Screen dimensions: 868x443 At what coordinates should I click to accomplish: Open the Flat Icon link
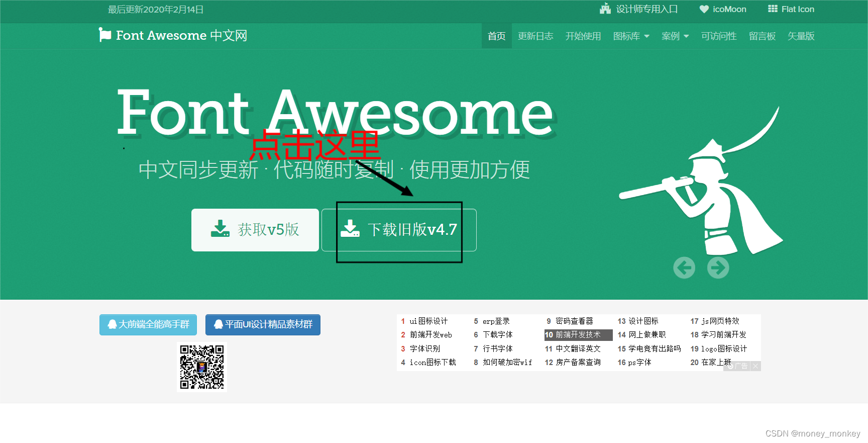(x=791, y=9)
